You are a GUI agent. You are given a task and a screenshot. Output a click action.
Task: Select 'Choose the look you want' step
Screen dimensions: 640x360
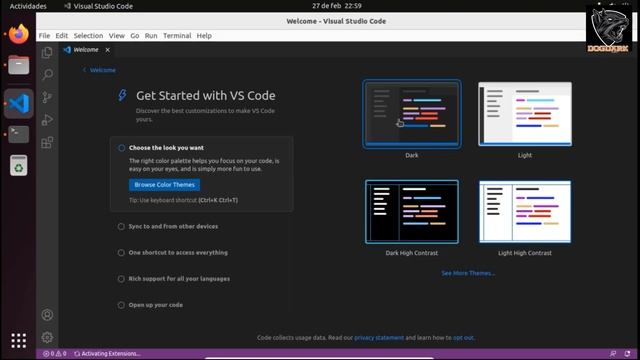coord(167,148)
